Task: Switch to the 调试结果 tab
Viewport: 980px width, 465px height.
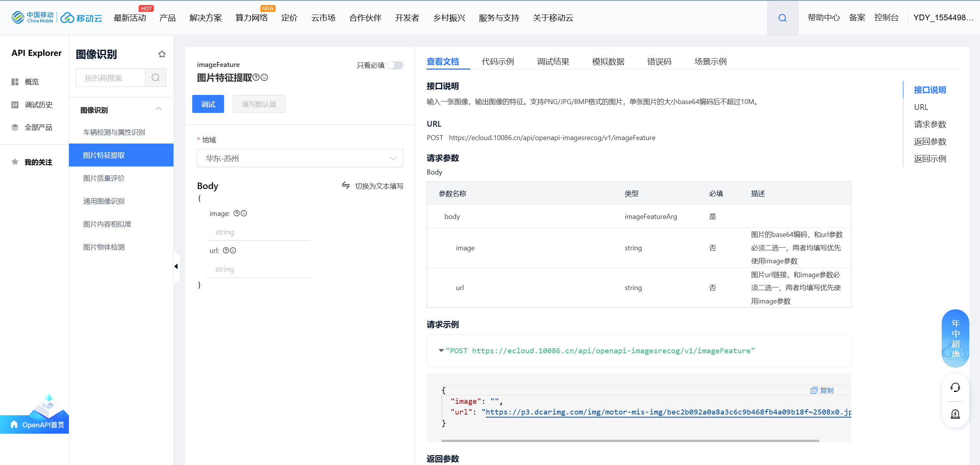Action: 553,61
